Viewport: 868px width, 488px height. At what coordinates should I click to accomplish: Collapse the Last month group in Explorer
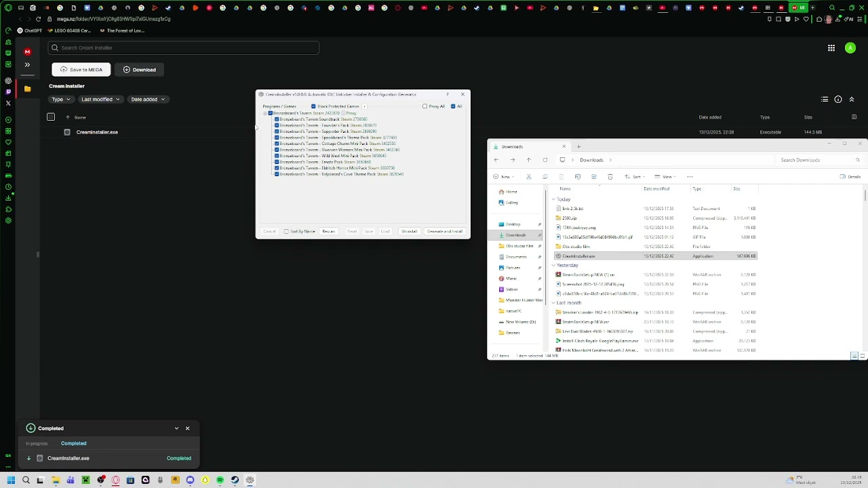553,303
